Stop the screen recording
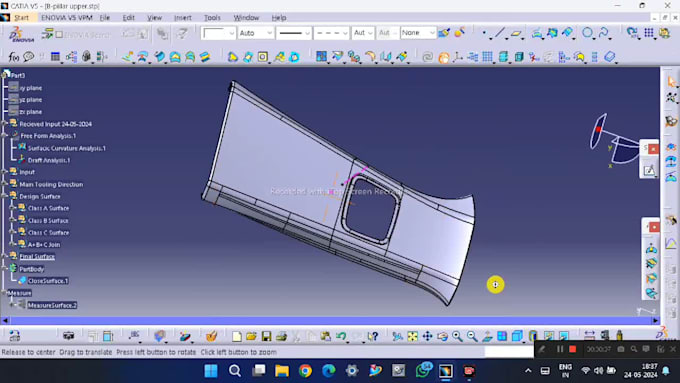Image resolution: width=680 pixels, height=383 pixels. point(572,349)
